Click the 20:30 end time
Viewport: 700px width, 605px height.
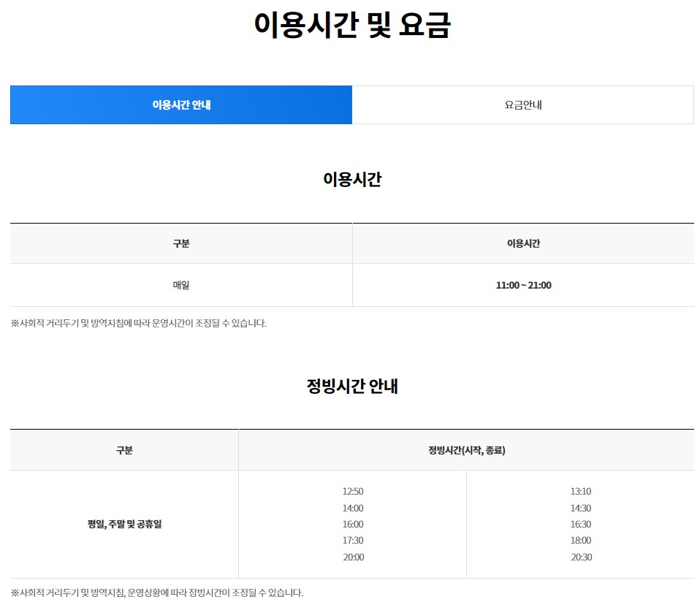(x=581, y=557)
